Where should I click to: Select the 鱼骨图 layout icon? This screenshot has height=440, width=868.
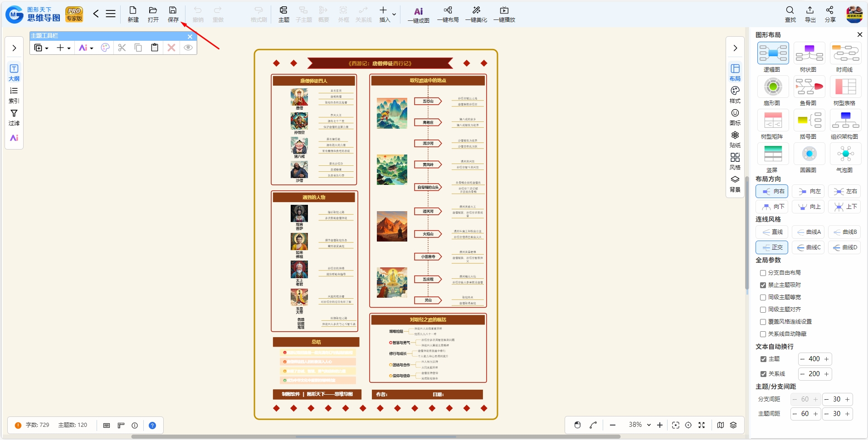point(809,87)
